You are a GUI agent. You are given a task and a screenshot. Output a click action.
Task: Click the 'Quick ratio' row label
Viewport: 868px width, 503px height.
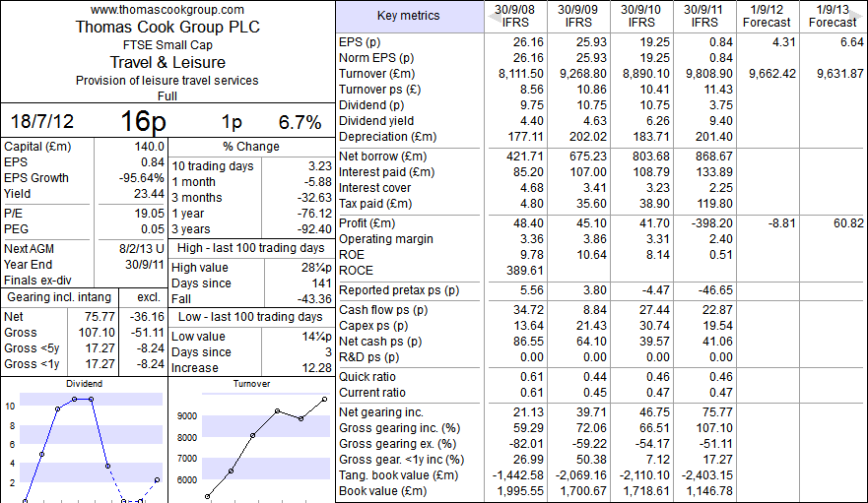tap(367, 377)
